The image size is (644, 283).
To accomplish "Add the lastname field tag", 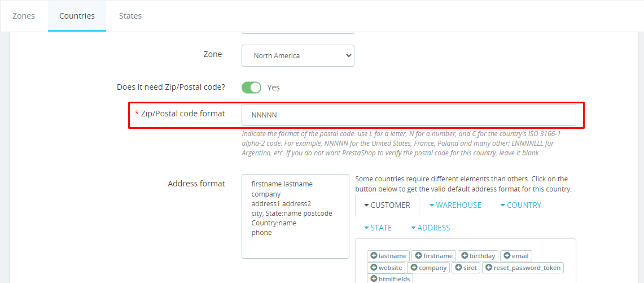I will [x=388, y=256].
